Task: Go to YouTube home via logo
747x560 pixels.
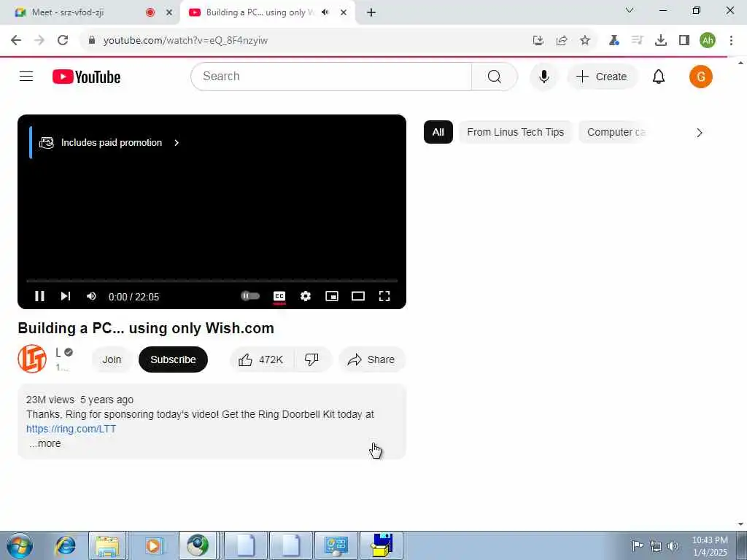Action: pos(87,77)
